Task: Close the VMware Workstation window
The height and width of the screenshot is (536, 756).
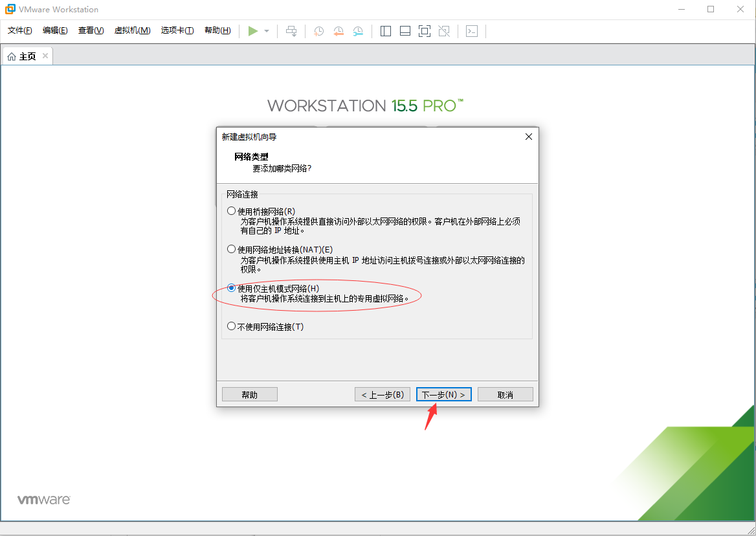Action: 740,9
